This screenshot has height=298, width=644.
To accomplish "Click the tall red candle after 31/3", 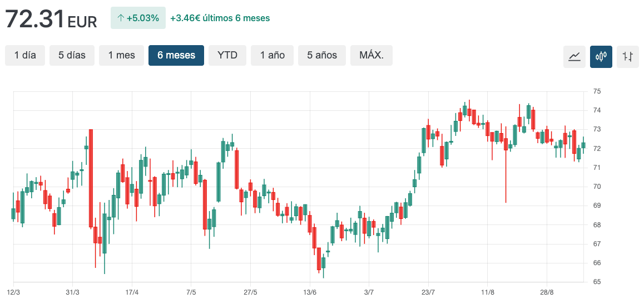I will click(91, 178).
